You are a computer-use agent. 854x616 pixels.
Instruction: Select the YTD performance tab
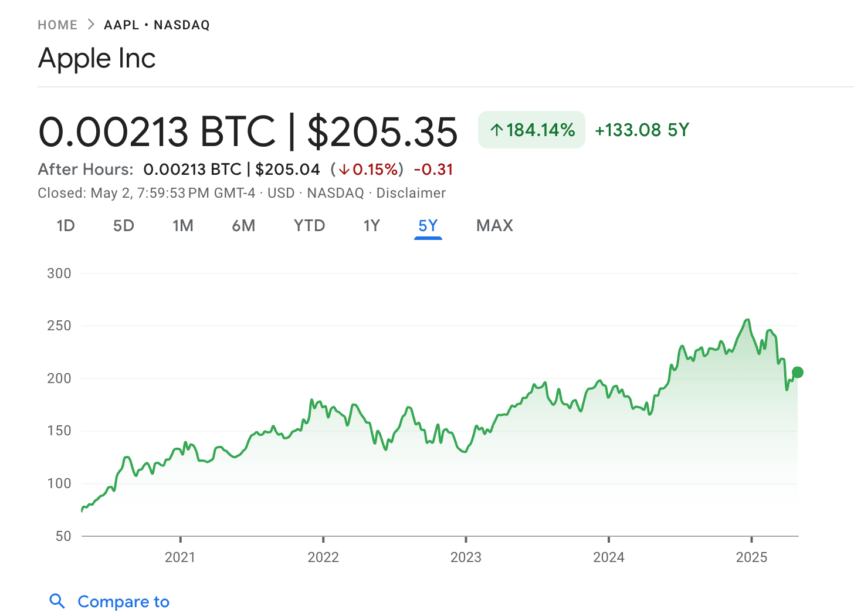(309, 225)
